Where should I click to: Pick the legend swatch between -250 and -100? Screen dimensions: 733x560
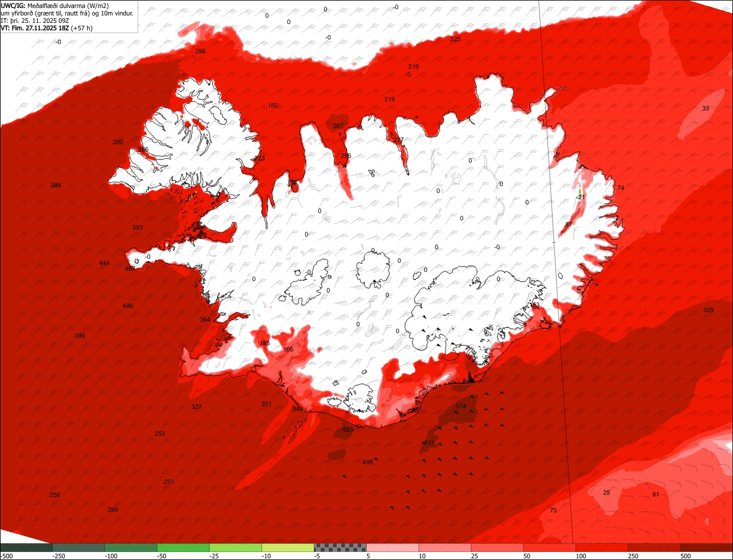79,547
